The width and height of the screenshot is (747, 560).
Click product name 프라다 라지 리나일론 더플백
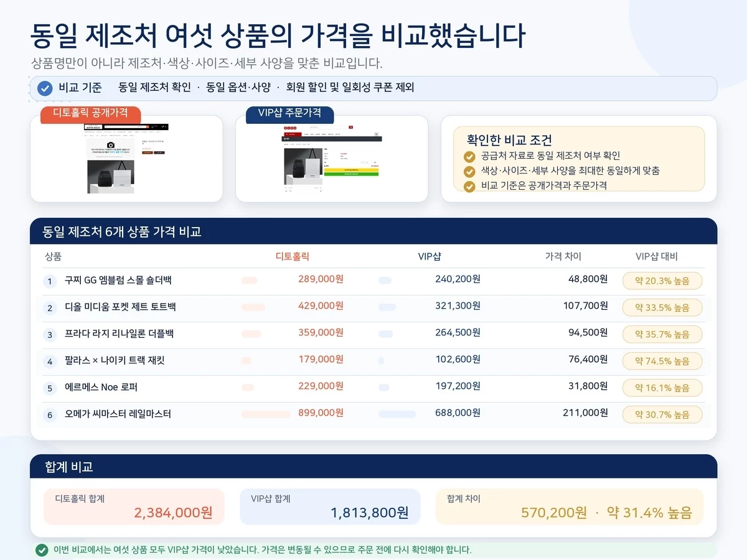pyautogui.click(x=119, y=334)
